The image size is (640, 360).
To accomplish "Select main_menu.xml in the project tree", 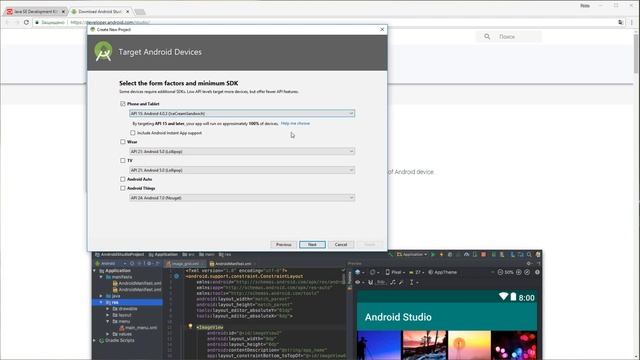I will [137, 328].
